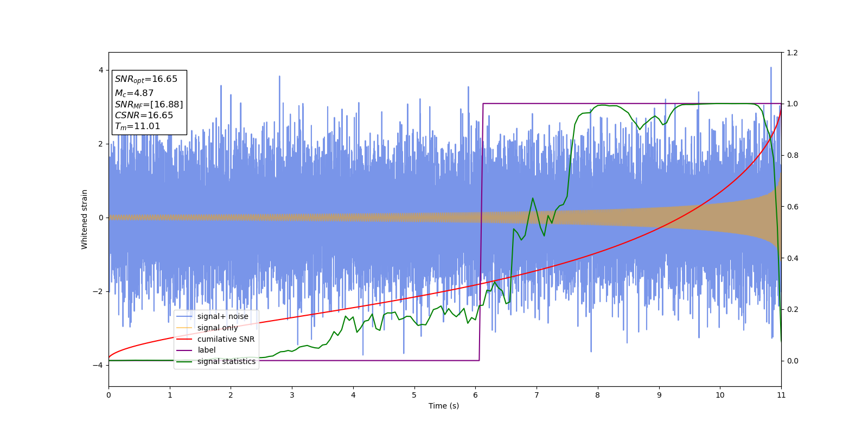Click right y-axis tick label 0.6
Viewport: 868px width, 434px height.
[x=792, y=207]
